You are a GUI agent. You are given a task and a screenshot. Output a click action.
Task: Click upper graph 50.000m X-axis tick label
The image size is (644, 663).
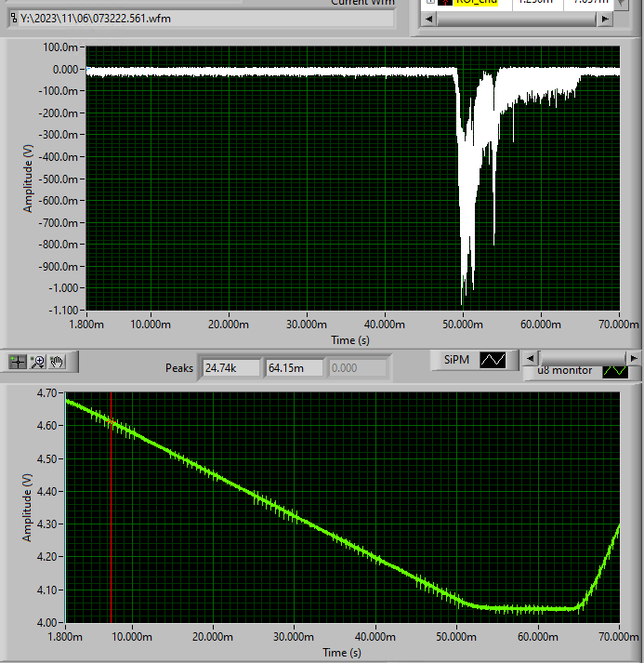[x=463, y=325]
